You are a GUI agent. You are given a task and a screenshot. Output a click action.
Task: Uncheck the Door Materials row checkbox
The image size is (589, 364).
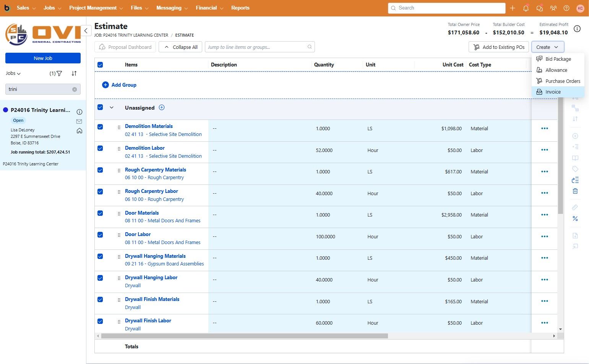coord(100,213)
